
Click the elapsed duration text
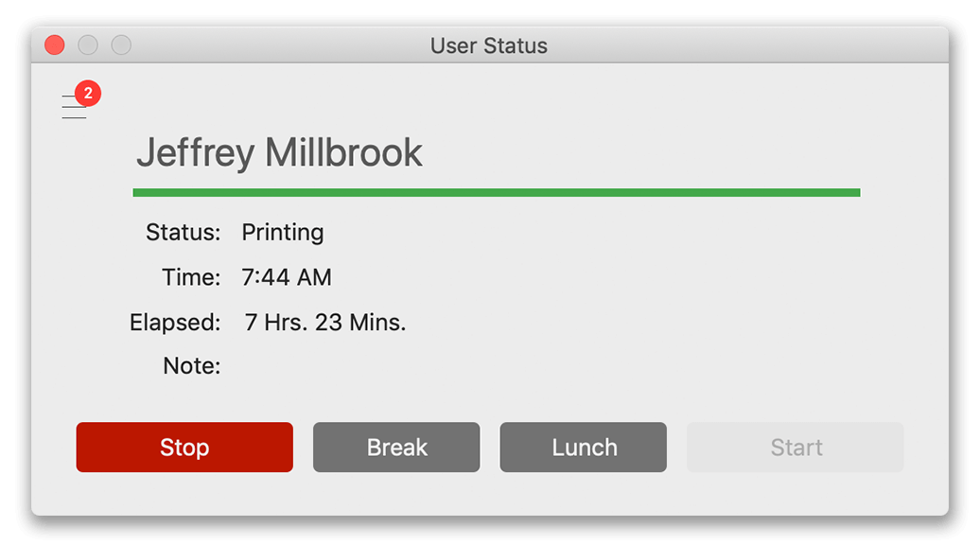324,322
